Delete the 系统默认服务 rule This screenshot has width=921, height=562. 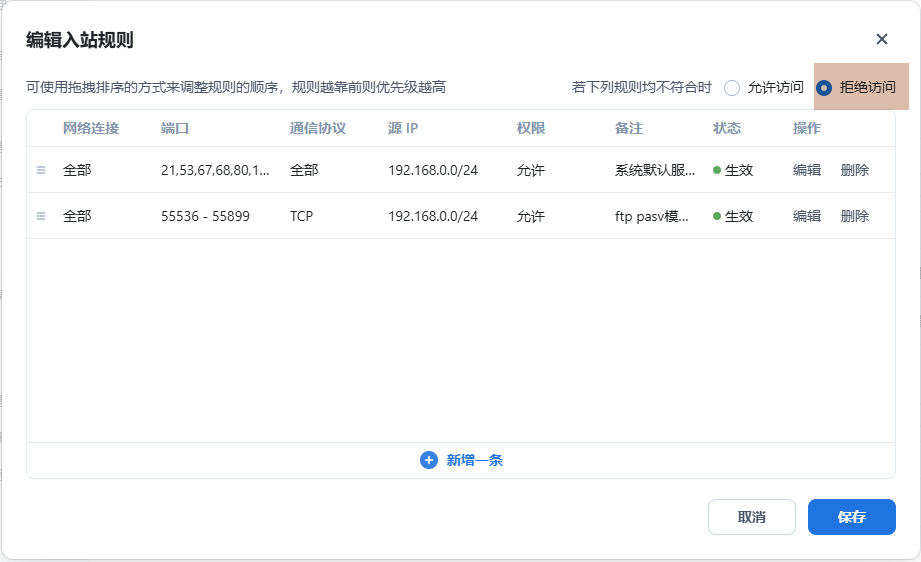[855, 170]
